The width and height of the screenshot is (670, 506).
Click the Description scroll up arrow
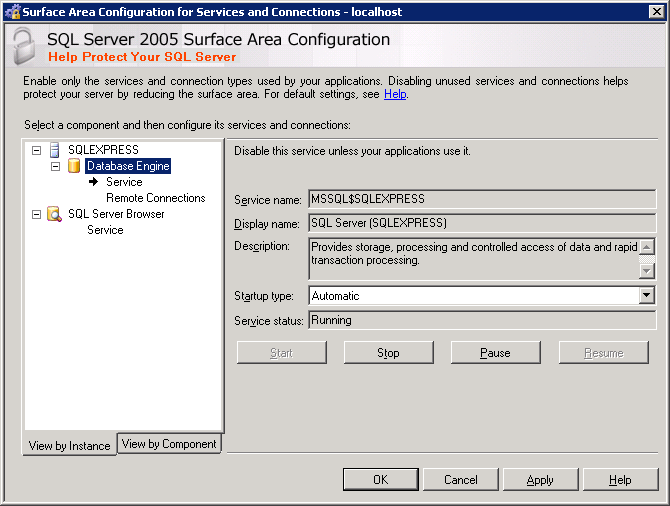pyautogui.click(x=647, y=247)
